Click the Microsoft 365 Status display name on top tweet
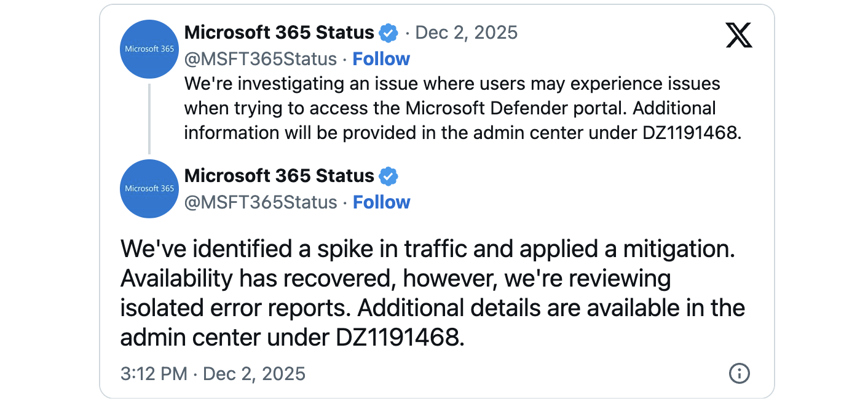 pos(280,33)
